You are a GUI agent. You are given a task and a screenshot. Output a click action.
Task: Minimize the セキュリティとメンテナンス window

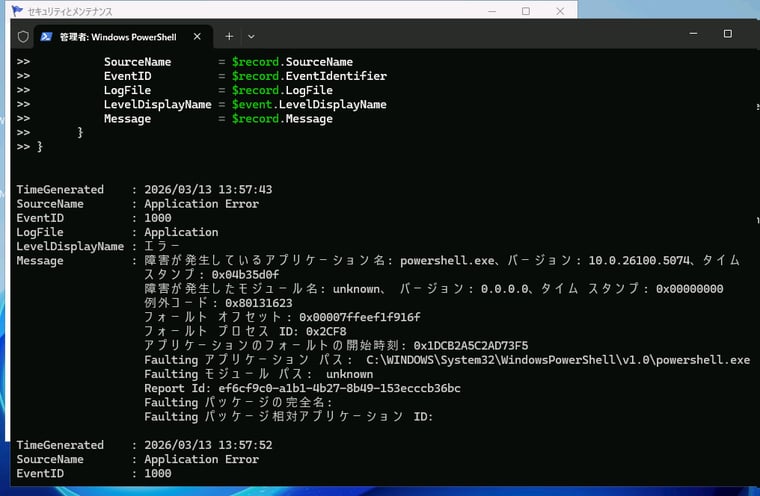click(x=492, y=11)
